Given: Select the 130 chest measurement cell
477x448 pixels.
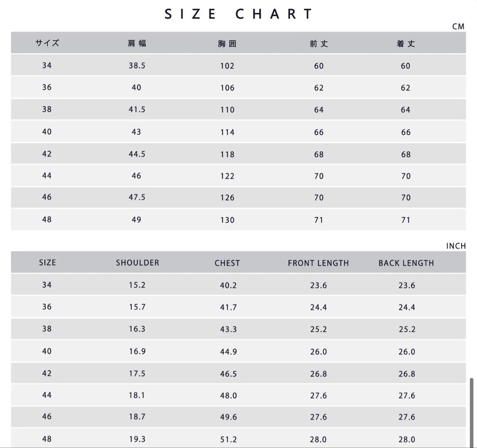Looking at the screenshot, I should coord(227,220).
